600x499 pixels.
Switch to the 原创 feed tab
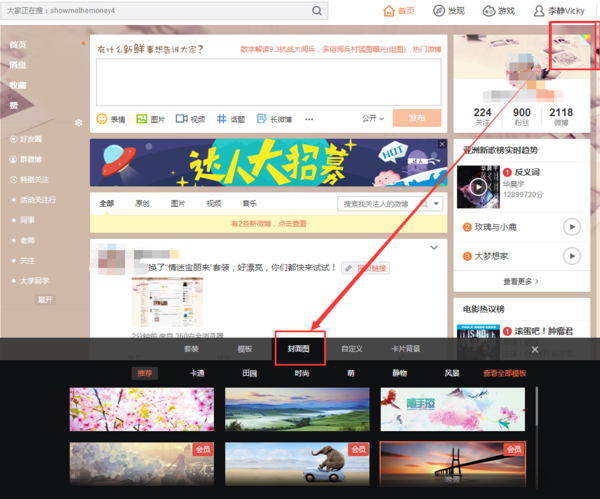click(x=142, y=203)
